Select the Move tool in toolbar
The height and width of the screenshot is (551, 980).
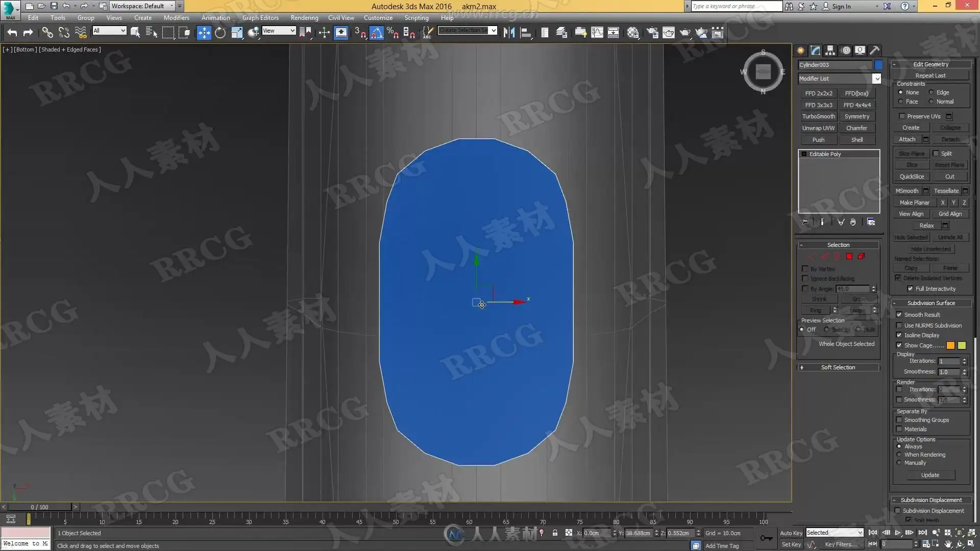pyautogui.click(x=204, y=33)
